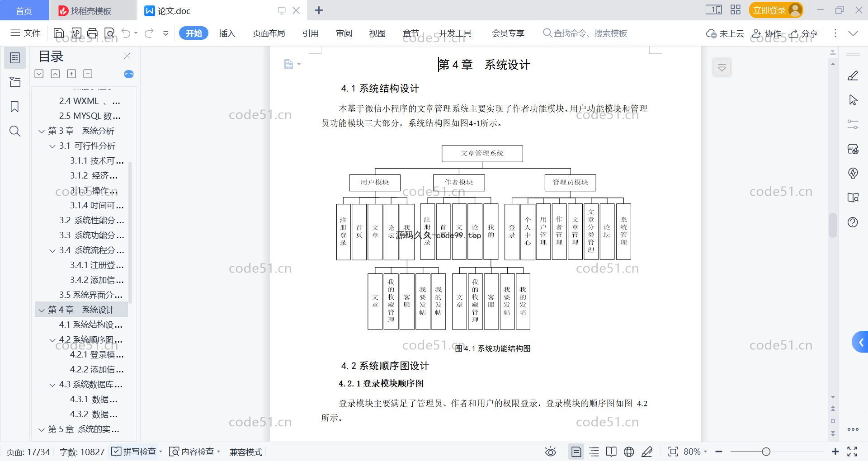
Task: Close the 论文.doc document tab
Action: click(x=296, y=10)
